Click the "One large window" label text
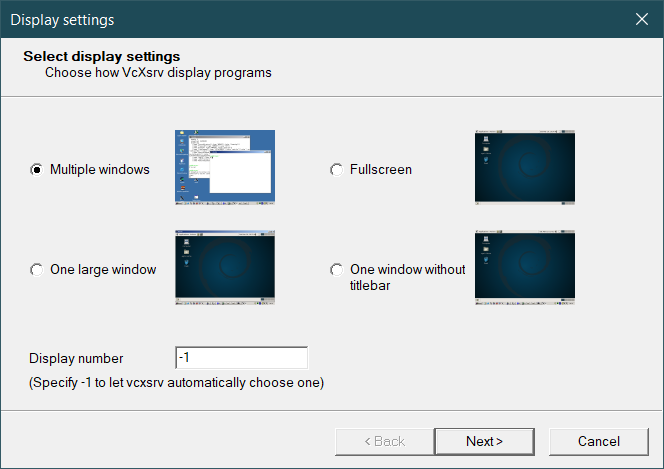Viewport: 664px width, 469px height. pyautogui.click(x=103, y=270)
